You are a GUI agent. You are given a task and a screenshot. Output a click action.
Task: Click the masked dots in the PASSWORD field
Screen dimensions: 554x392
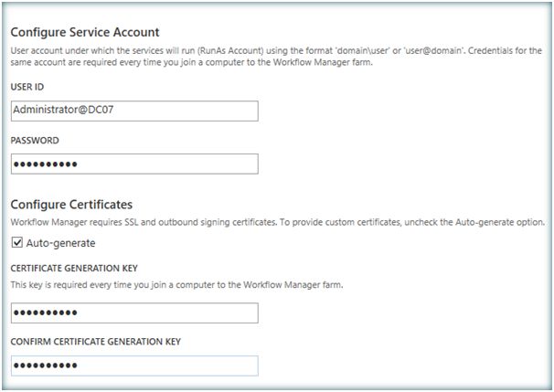point(46,164)
